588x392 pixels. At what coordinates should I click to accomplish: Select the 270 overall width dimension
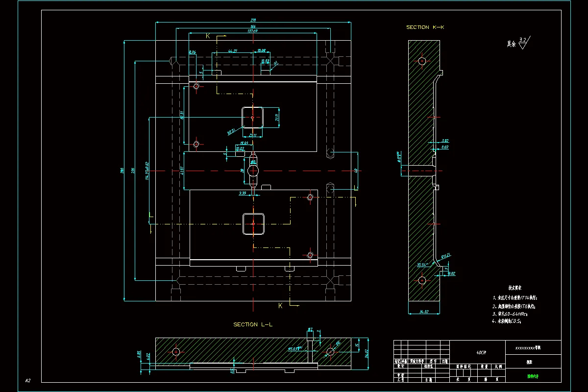coord(253,20)
